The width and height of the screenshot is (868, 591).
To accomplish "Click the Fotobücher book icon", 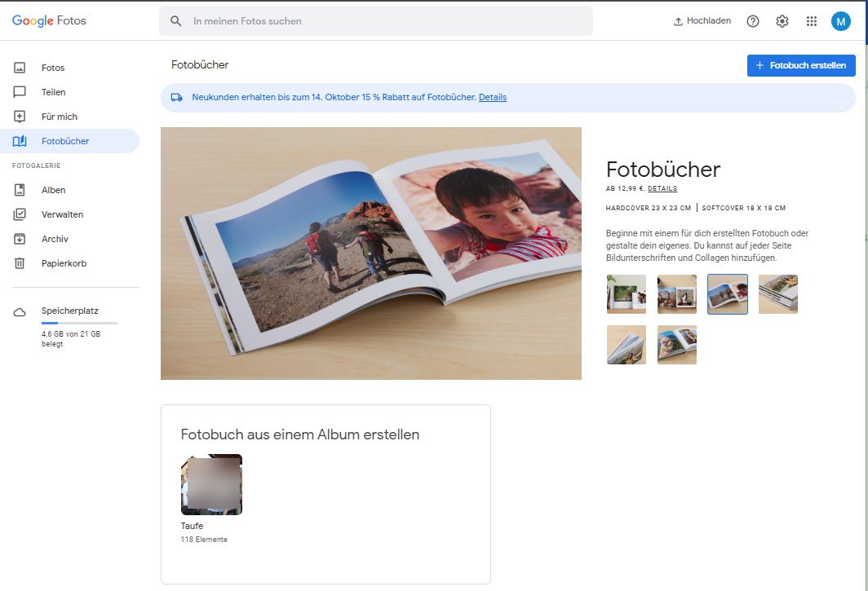I will coord(20,141).
